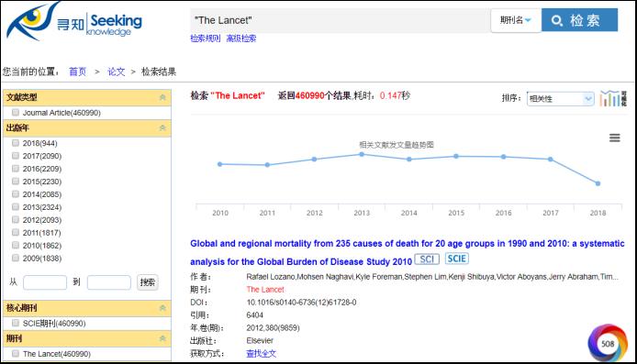Check the 2012(2093) year filter
This screenshot has height=364, width=637.
(16, 219)
